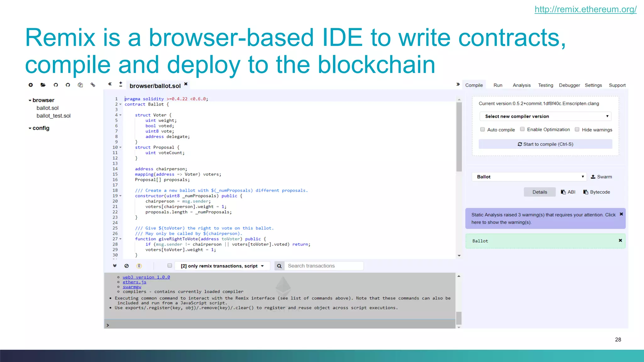The image size is (644, 362).
Task: Enable the Auto compile checkbox
Action: [x=482, y=129]
